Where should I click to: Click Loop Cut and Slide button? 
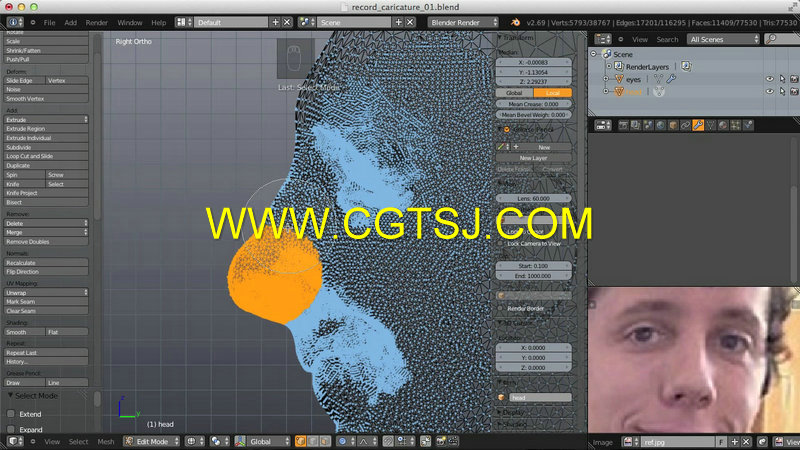pyautogui.click(x=46, y=156)
